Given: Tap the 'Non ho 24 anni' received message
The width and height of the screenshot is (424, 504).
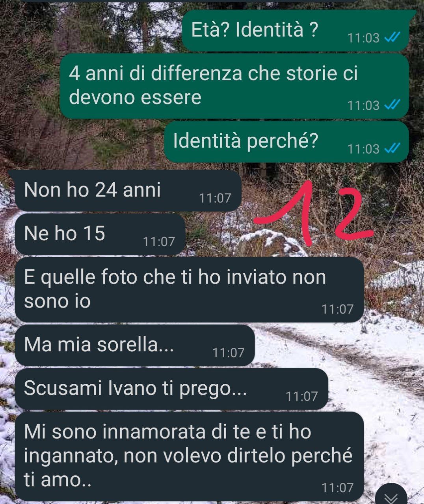Looking at the screenshot, I should (x=128, y=191).
